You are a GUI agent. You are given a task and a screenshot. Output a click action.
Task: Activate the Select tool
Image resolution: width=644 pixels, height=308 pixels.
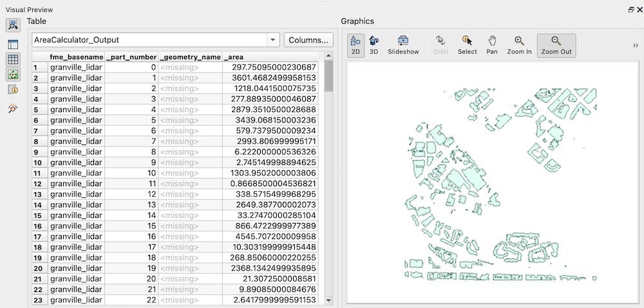[x=468, y=45]
